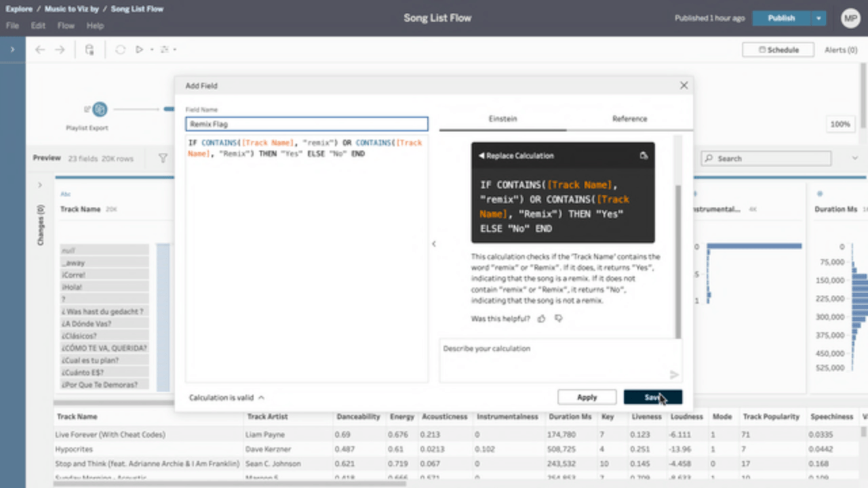Screen dimensions: 868x488
Task: Click inside the Field Name input
Action: (x=307, y=123)
